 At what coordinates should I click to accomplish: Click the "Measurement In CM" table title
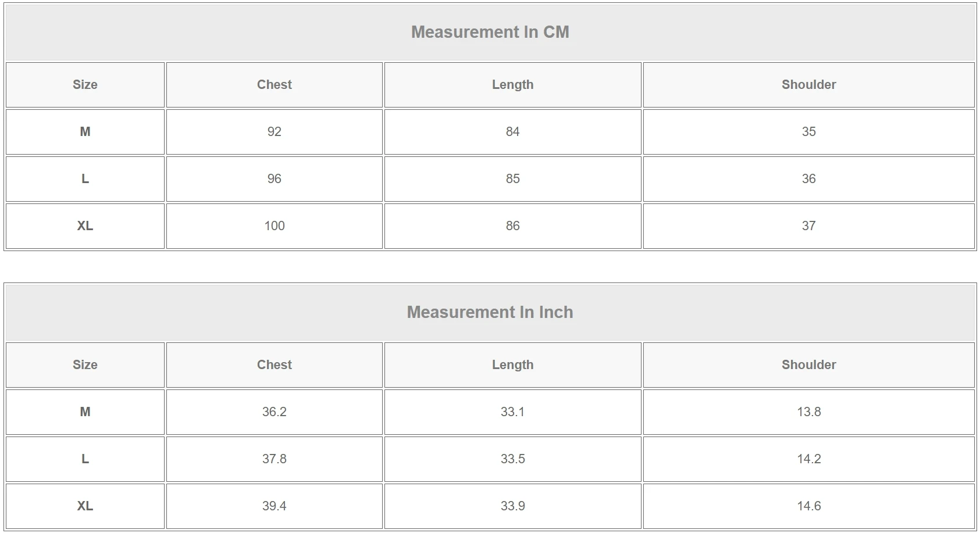[490, 32]
